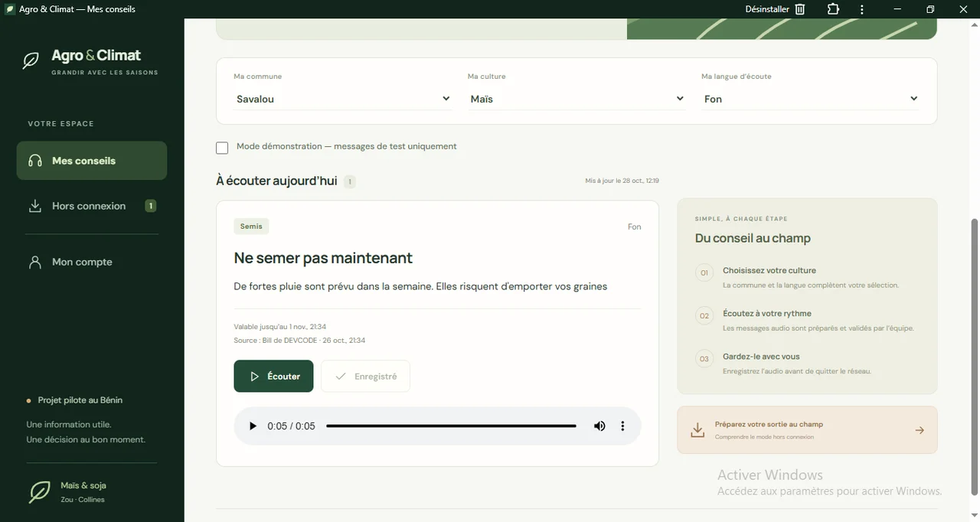Click the download icon beside Hors connexion
The height and width of the screenshot is (522, 980).
(x=35, y=206)
